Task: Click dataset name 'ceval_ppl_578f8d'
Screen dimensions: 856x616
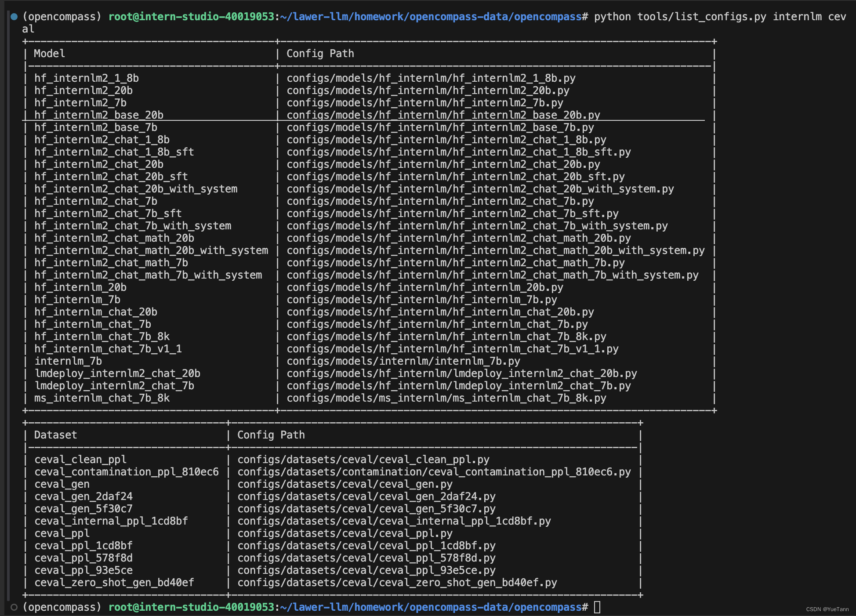Action: [83, 558]
